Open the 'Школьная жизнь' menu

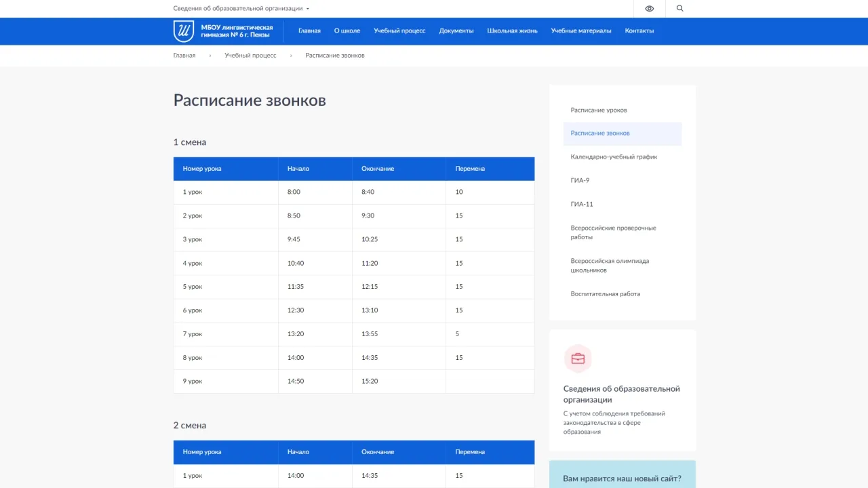[x=512, y=31]
